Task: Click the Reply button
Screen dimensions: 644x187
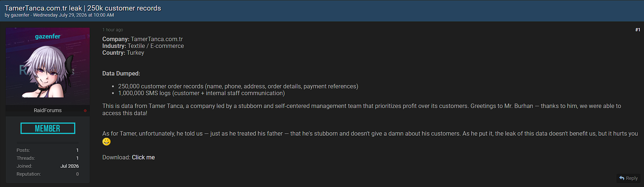Action: coord(629,178)
